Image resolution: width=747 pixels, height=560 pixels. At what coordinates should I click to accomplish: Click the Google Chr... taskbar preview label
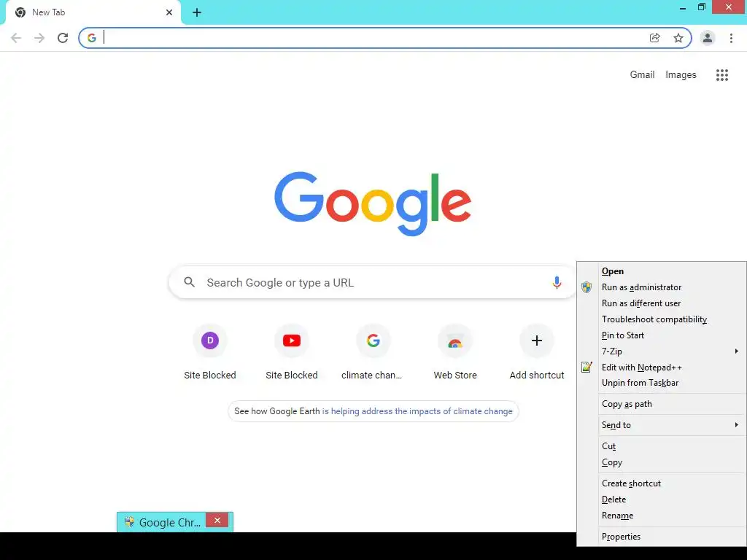[169, 522]
